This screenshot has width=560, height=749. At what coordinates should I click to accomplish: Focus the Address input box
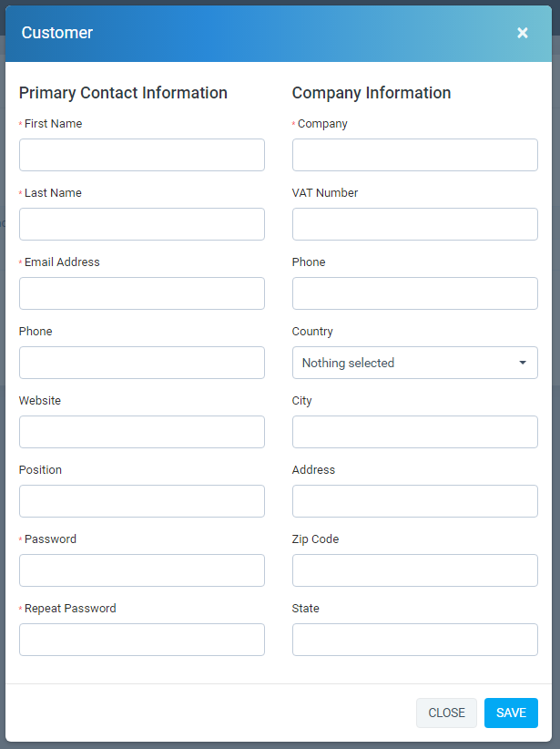pos(414,501)
